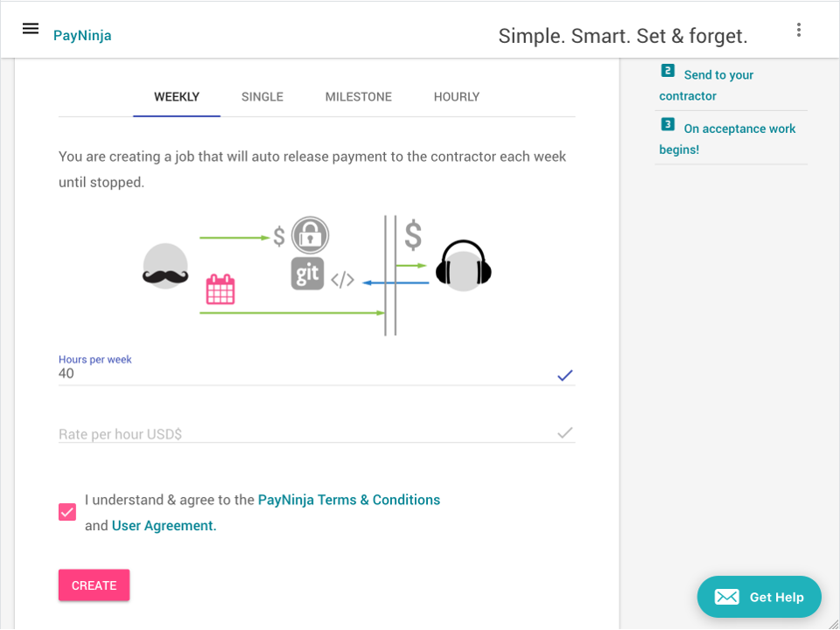Image resolution: width=840 pixels, height=630 pixels.
Task: Open the User Agreement link
Action: (164, 526)
